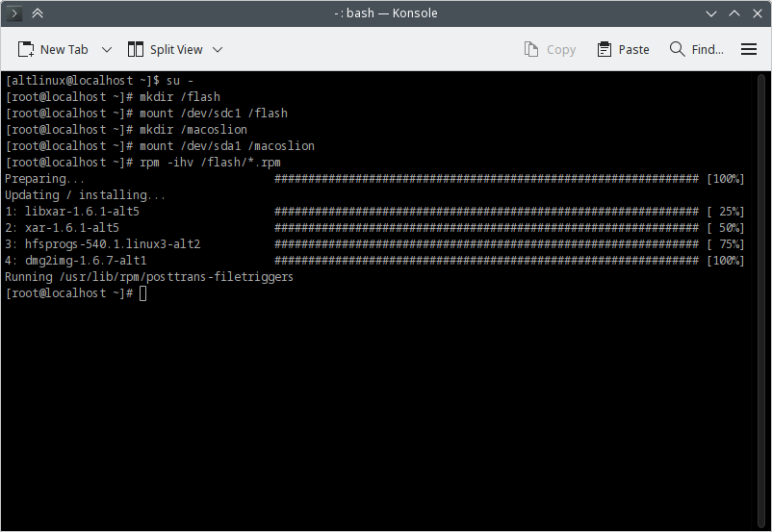Click the '[ 75%]' progress value
This screenshot has width=772, height=532.
pos(725,243)
